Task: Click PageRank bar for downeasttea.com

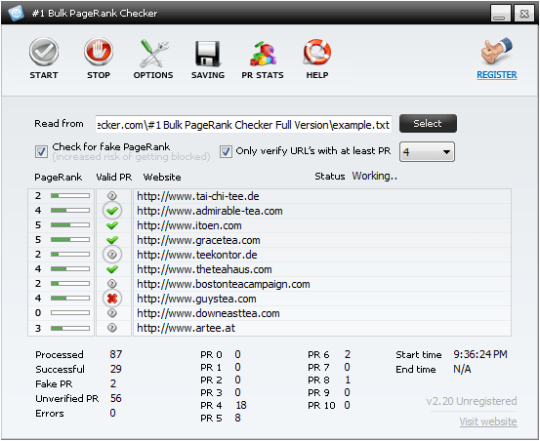Action: click(70, 313)
